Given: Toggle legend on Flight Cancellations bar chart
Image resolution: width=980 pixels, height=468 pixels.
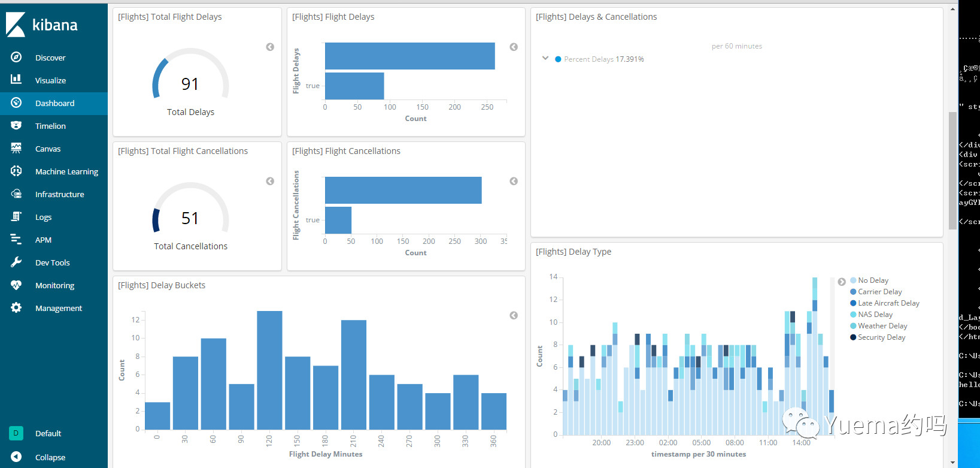Looking at the screenshot, I should point(514,181).
